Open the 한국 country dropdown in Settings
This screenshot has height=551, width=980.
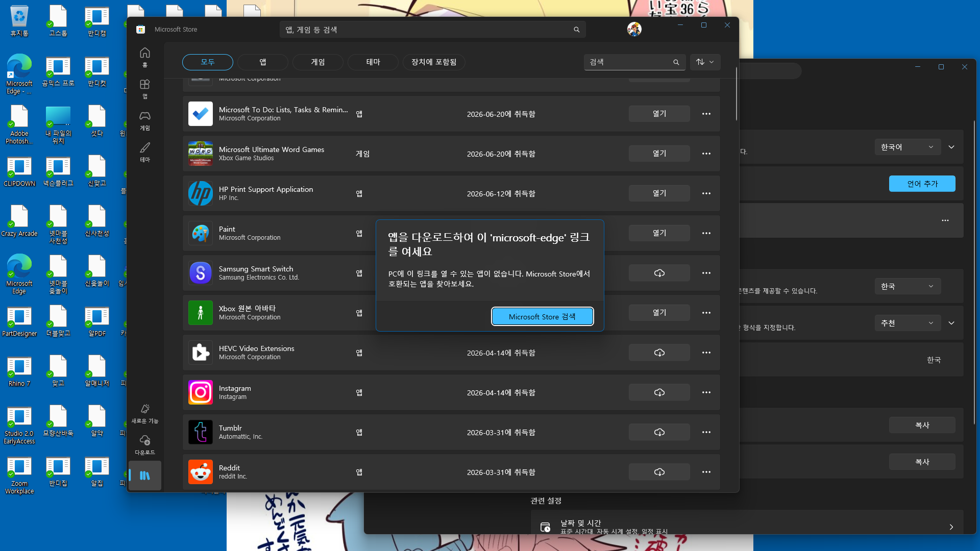click(908, 286)
